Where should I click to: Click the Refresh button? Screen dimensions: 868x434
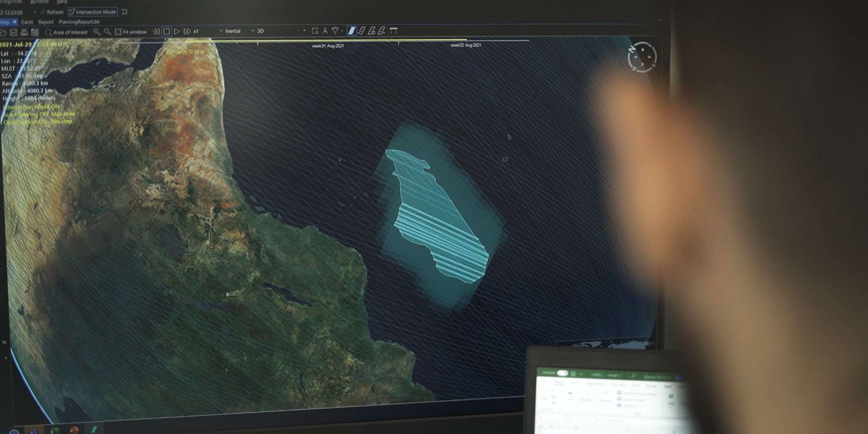(x=52, y=12)
